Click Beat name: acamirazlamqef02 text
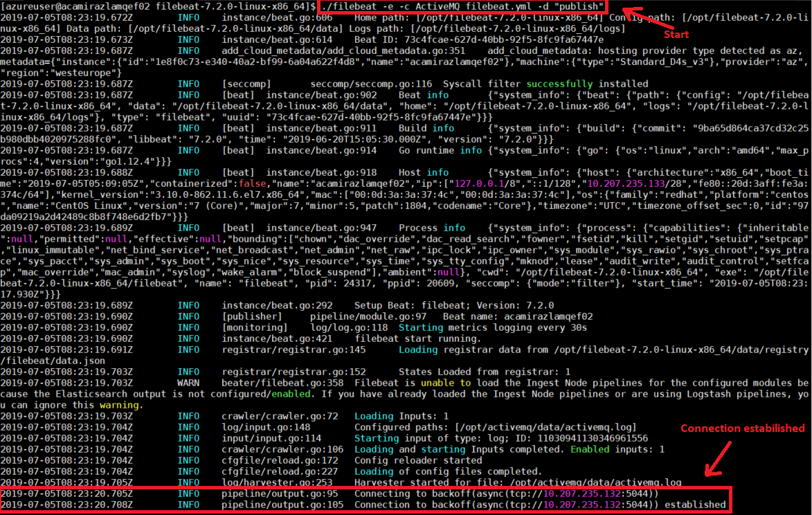The image size is (812, 515). (518, 316)
